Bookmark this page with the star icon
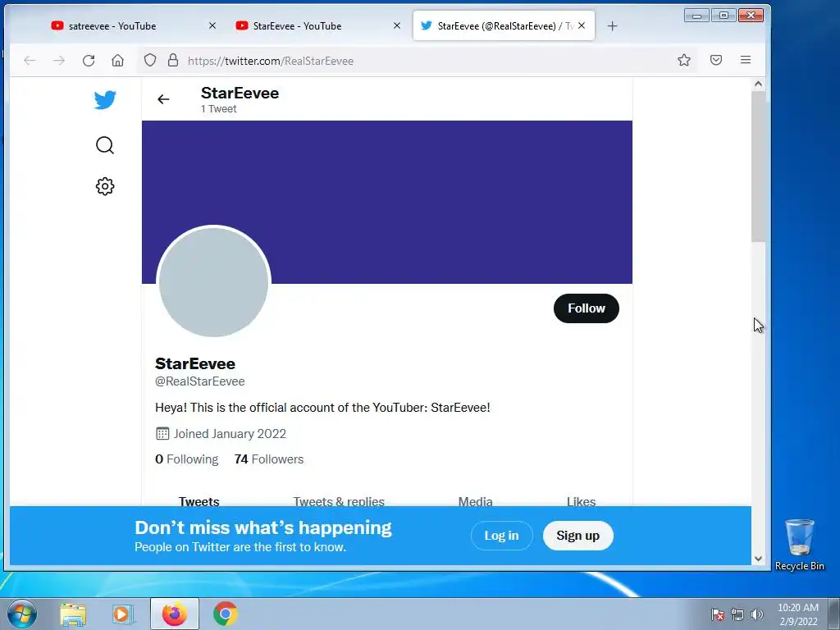 [x=684, y=60]
